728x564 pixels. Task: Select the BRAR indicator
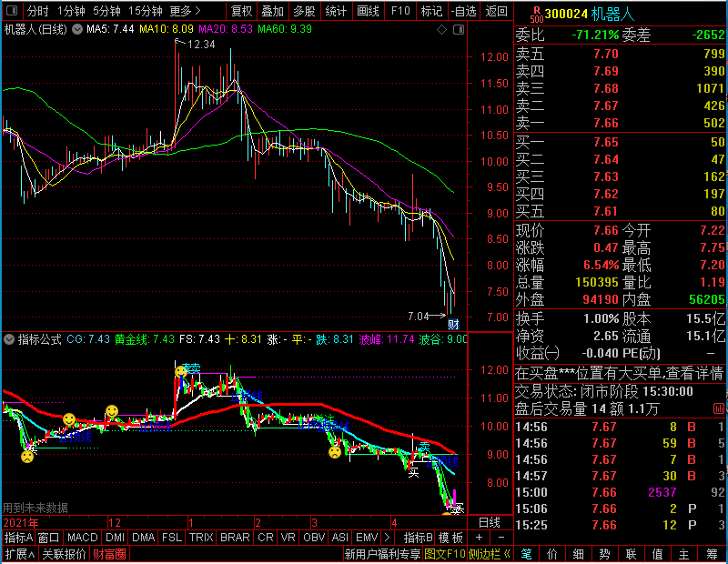click(x=235, y=538)
